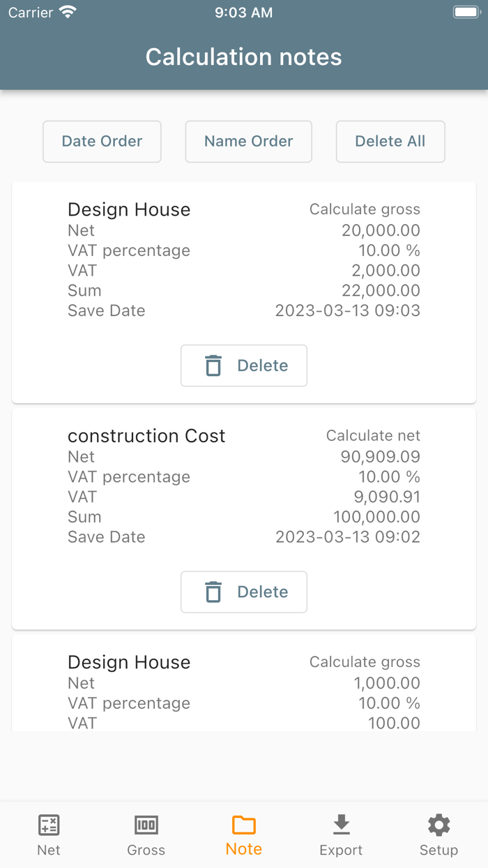Sort notes with Date Order button
Image resolution: width=488 pixels, height=868 pixels.
tap(102, 142)
